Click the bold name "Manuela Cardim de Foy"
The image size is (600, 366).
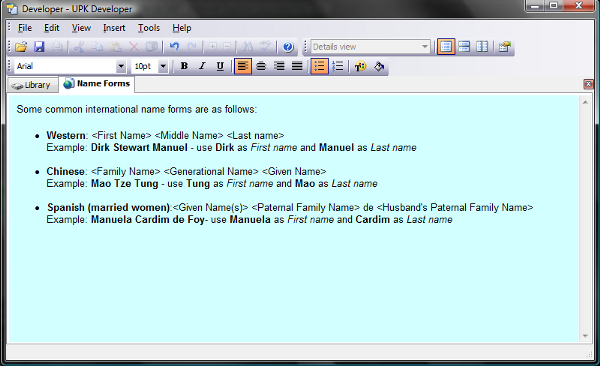(x=148, y=220)
